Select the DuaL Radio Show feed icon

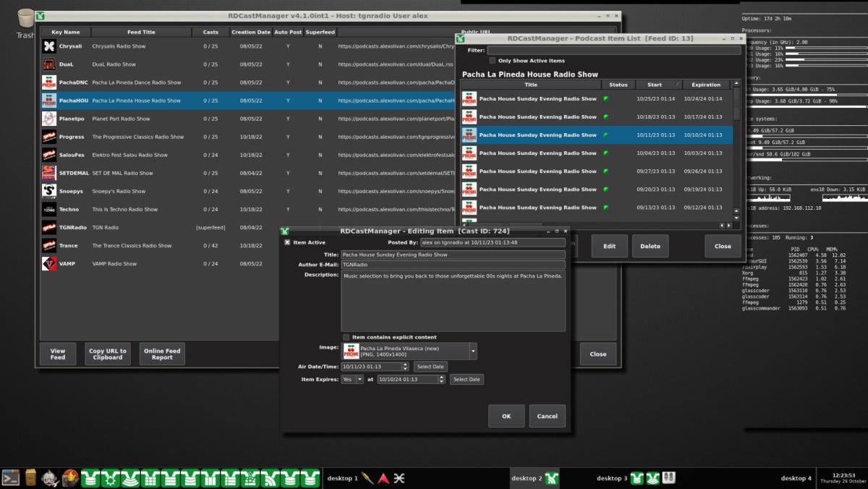click(48, 64)
